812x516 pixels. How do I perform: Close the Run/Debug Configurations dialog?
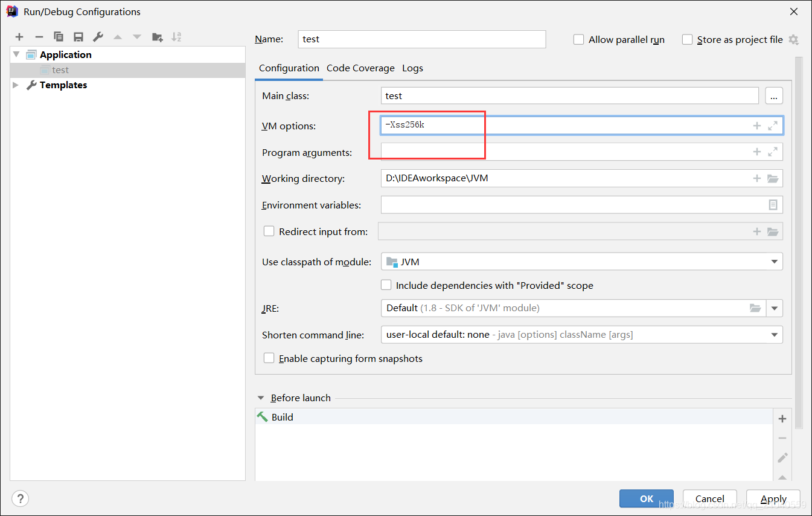point(794,11)
